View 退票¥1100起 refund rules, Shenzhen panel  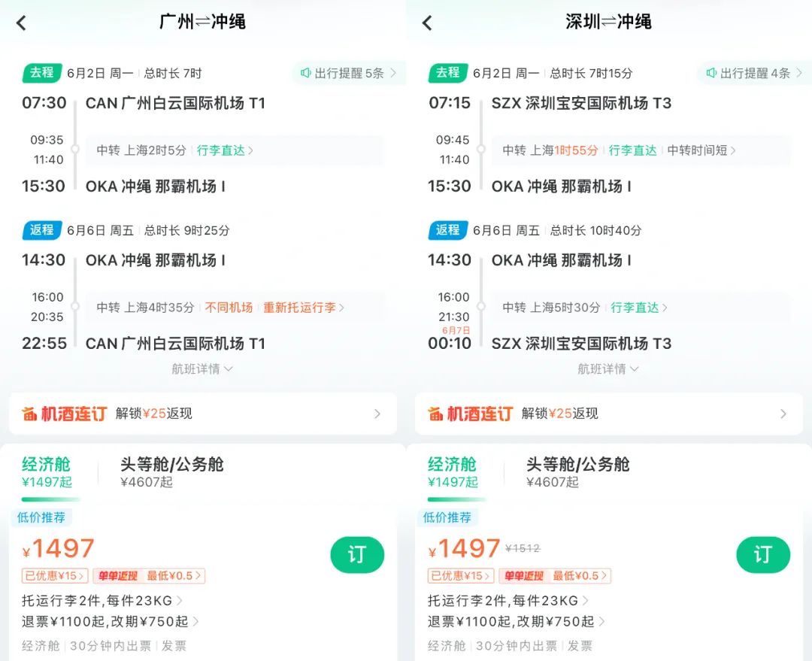[x=517, y=621]
